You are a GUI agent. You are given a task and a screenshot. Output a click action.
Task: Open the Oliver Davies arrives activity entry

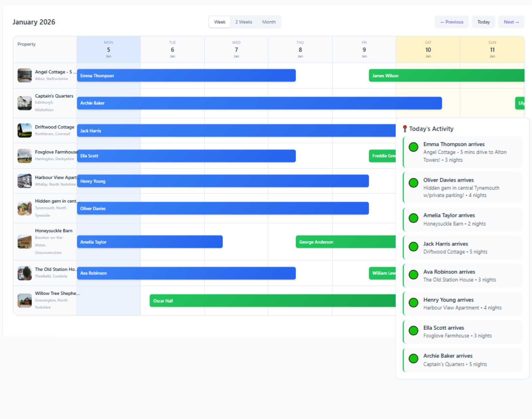point(462,187)
